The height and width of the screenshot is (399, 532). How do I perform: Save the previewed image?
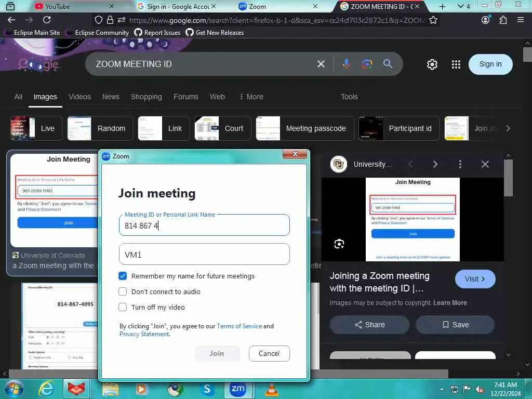point(455,325)
